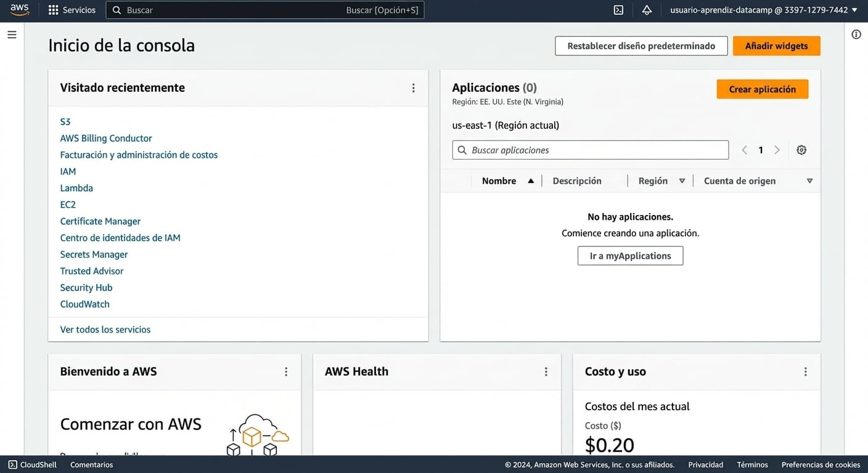868x473 pixels.
Task: Sort applications by Nombre arrow
Action: tap(531, 180)
